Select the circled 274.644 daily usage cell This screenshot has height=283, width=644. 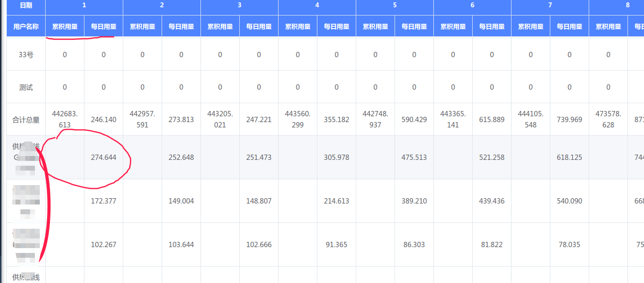pyautogui.click(x=103, y=157)
